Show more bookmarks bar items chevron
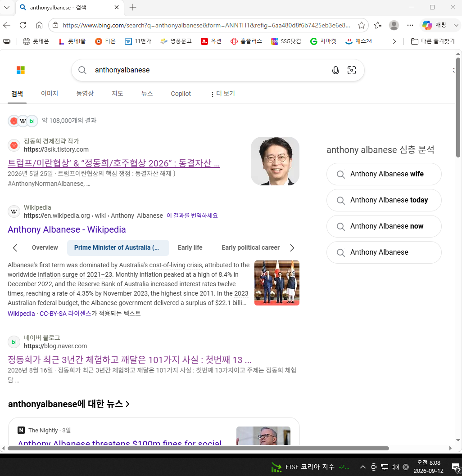Image resolution: width=462 pixels, height=476 pixels. [394, 41]
